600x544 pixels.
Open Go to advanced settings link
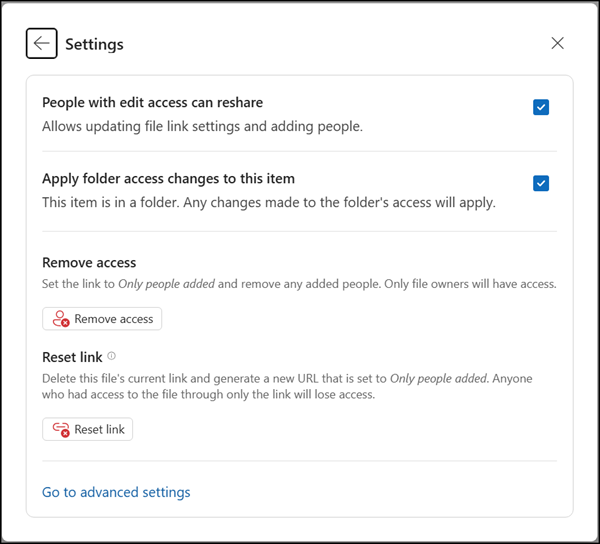pyautogui.click(x=116, y=492)
